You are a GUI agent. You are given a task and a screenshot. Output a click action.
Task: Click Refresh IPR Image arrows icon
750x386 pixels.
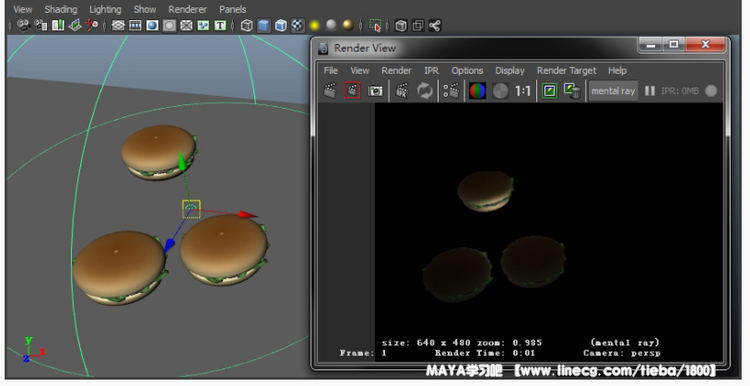[x=424, y=90]
